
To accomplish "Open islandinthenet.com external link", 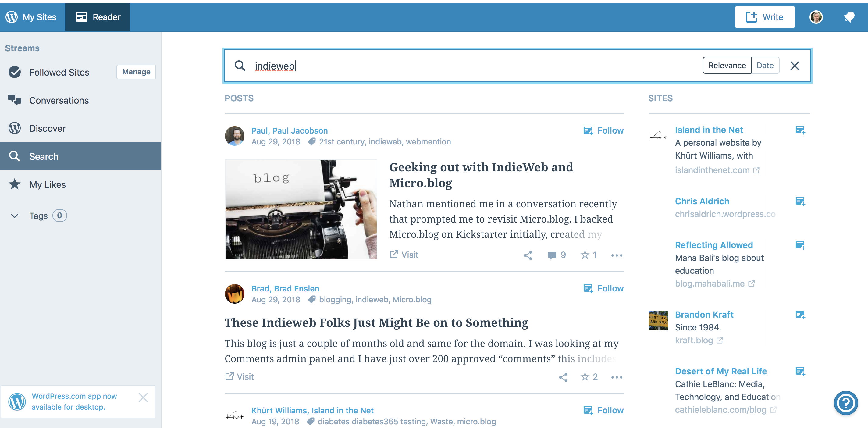I will click(x=717, y=170).
